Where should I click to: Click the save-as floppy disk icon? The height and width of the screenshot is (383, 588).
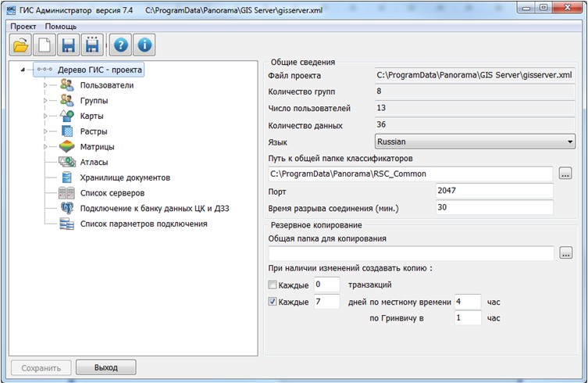93,45
